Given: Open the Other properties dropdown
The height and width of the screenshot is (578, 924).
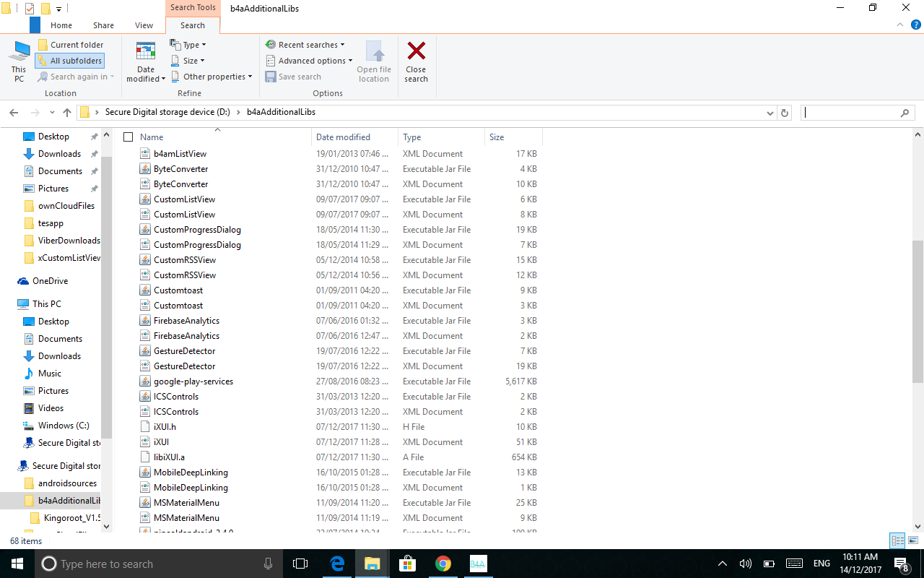Looking at the screenshot, I should point(211,77).
